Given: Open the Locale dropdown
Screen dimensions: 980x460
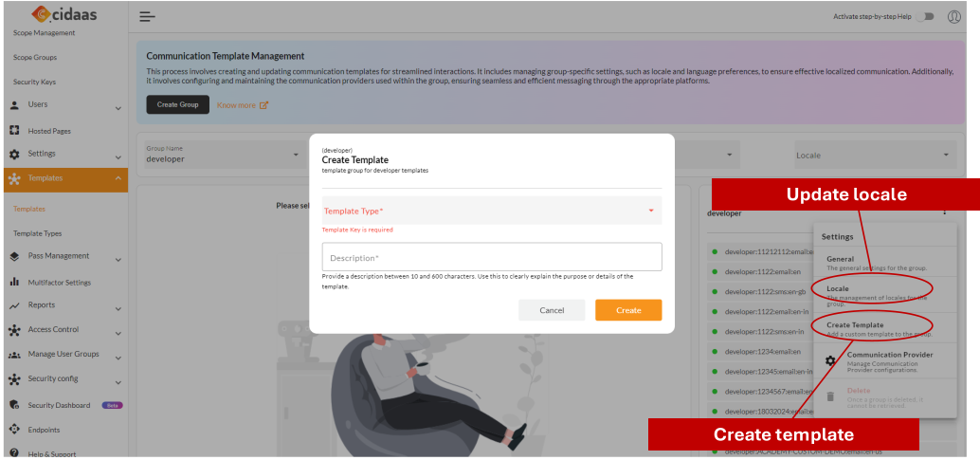Looking at the screenshot, I should [x=875, y=155].
